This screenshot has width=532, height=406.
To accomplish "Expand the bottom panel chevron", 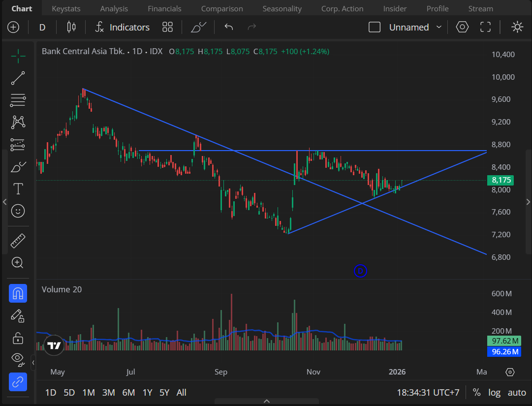I will [267, 401].
